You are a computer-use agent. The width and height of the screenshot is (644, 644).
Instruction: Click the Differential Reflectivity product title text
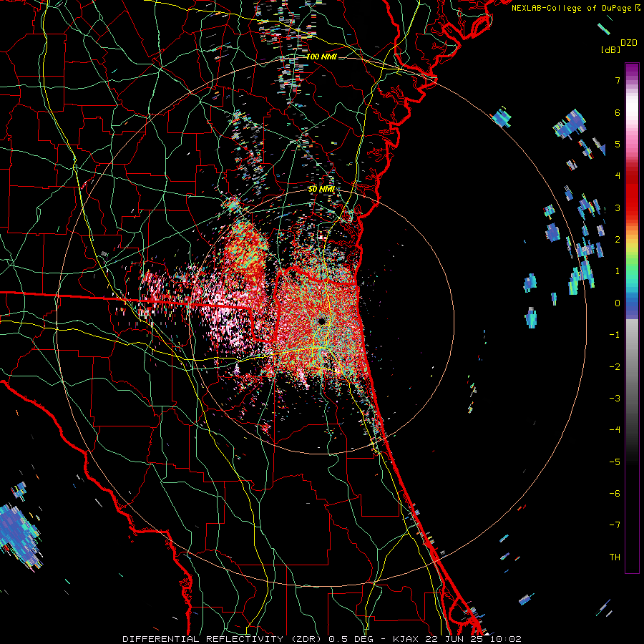click(321, 639)
